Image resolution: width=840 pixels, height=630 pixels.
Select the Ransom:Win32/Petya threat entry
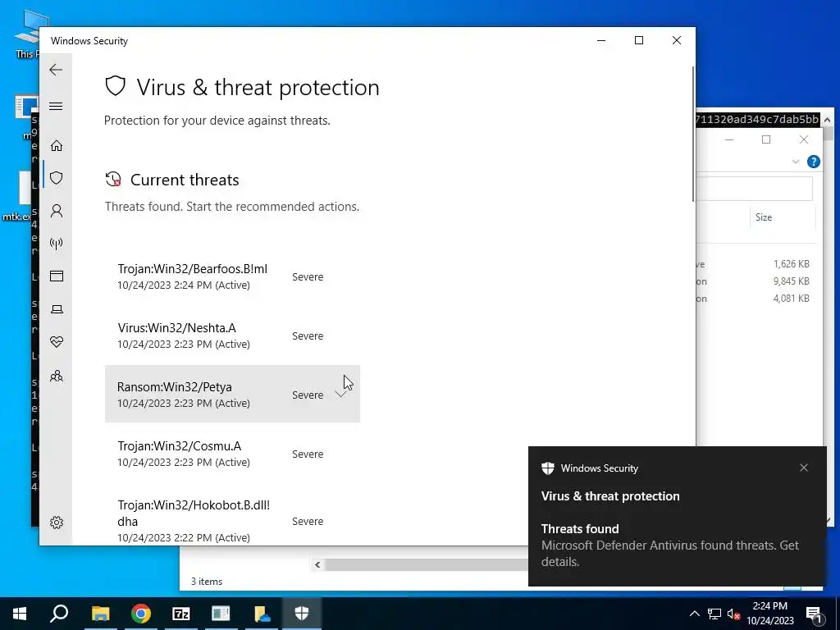point(232,394)
